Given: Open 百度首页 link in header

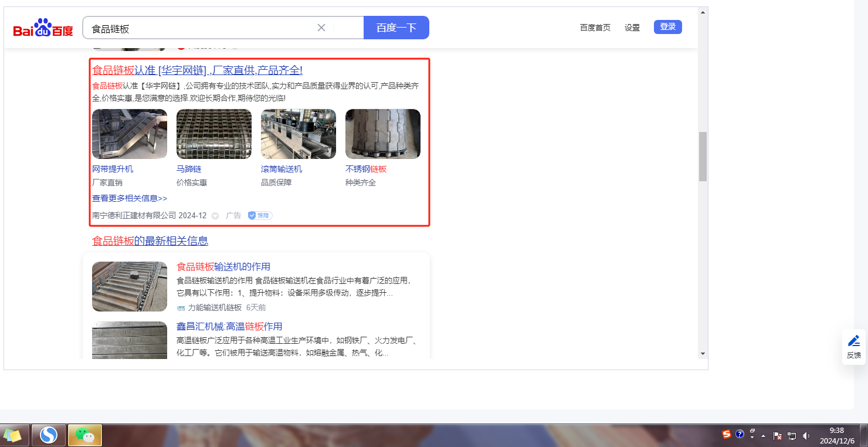Looking at the screenshot, I should coord(595,28).
